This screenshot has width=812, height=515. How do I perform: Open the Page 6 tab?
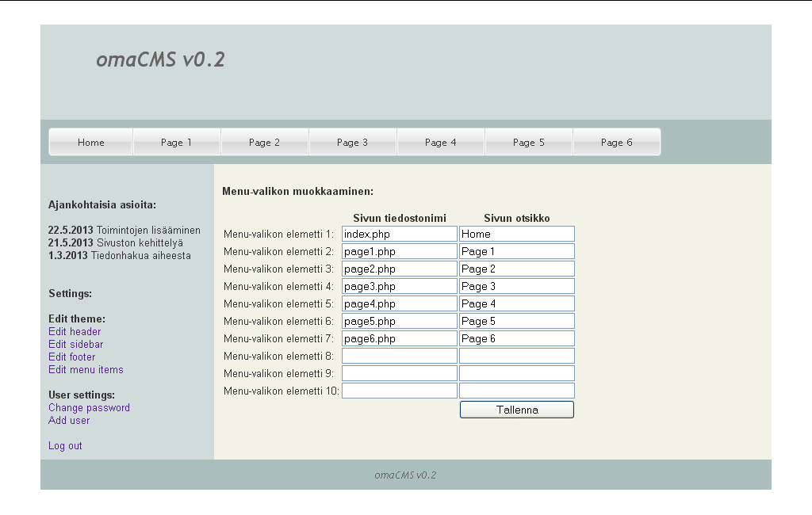point(617,141)
